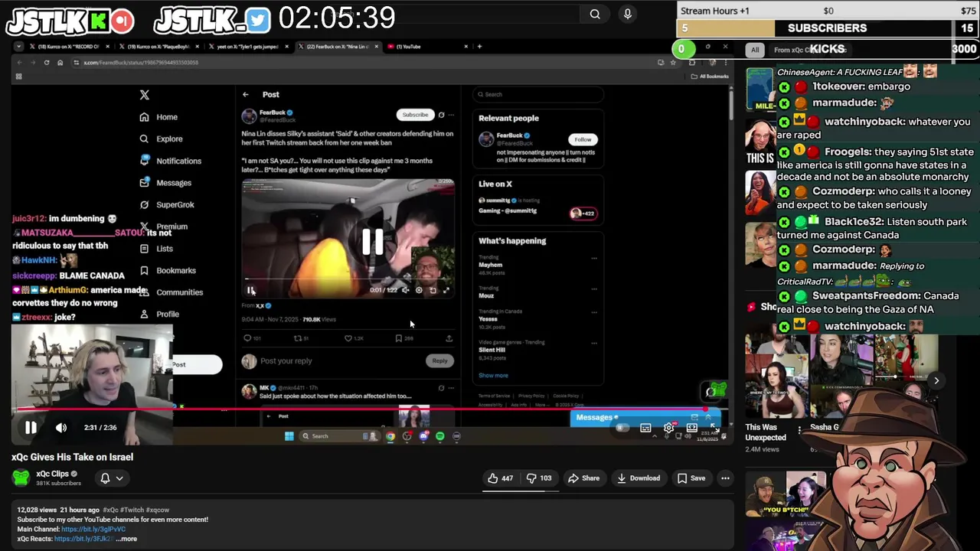
Task: Open Lists in X sidebar
Action: tap(156, 249)
